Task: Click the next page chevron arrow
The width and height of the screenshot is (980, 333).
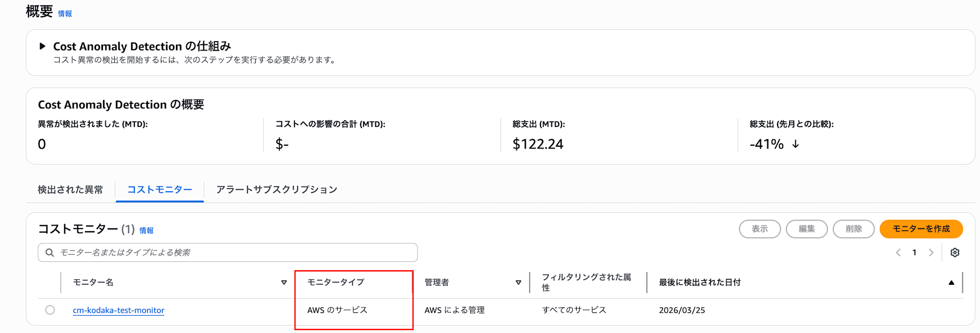Action: pos(931,252)
